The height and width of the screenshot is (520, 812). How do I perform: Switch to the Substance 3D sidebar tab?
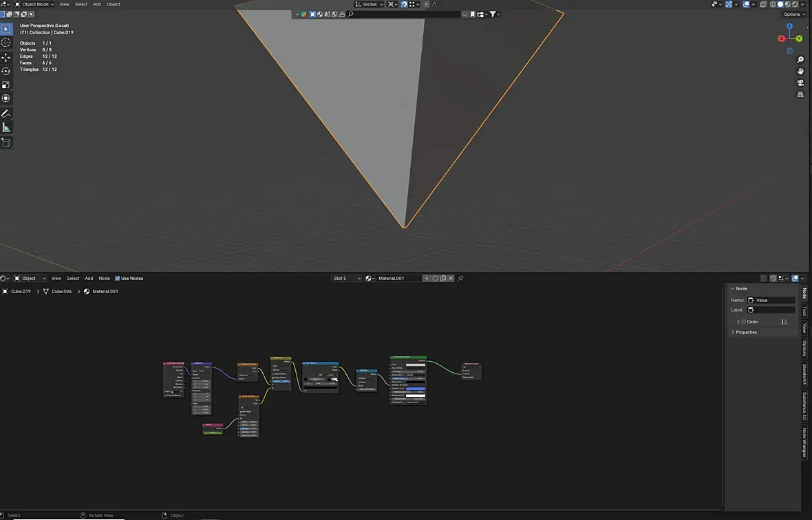coord(804,407)
